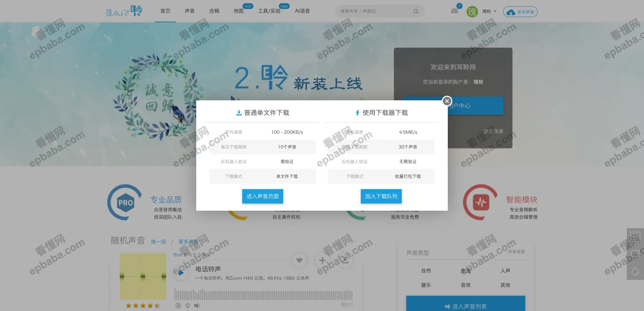644x311 pixels.
Task: Click the middle icon in the right floating sidebar
Action: click(x=635, y=254)
